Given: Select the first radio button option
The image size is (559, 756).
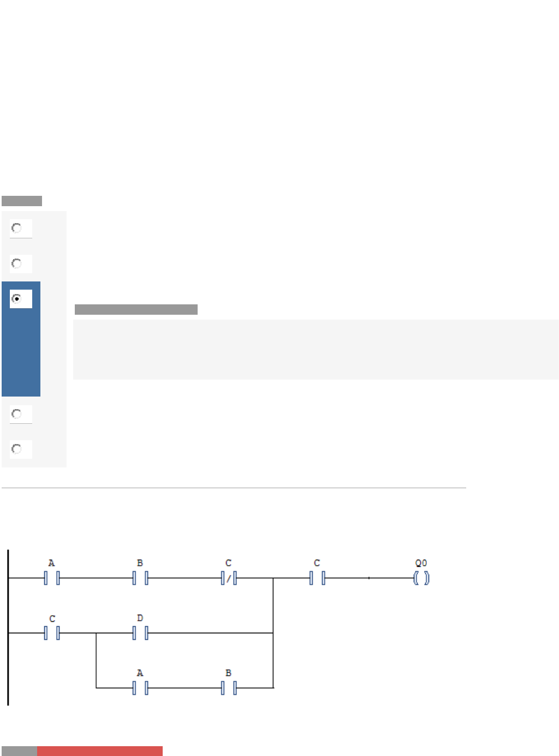Looking at the screenshot, I should [x=17, y=228].
